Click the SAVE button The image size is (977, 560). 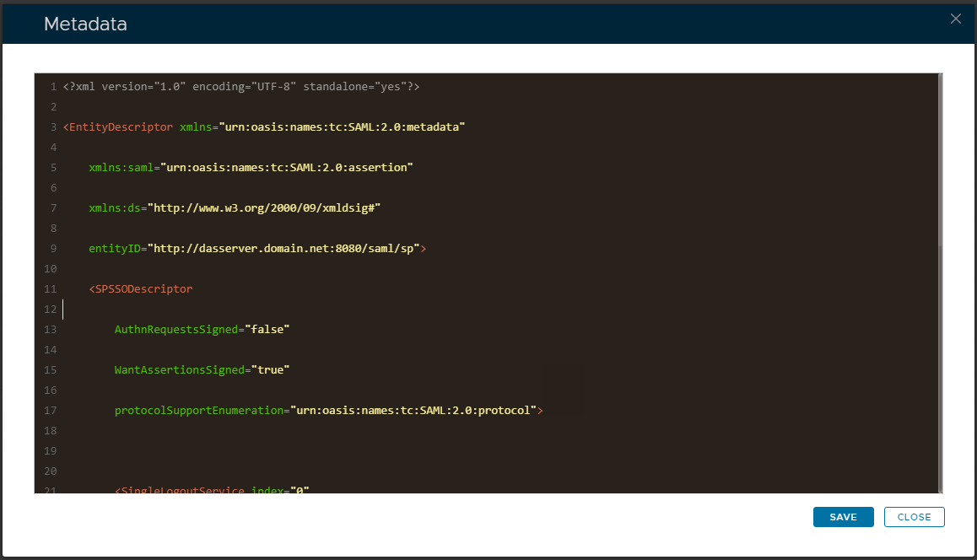(x=843, y=517)
